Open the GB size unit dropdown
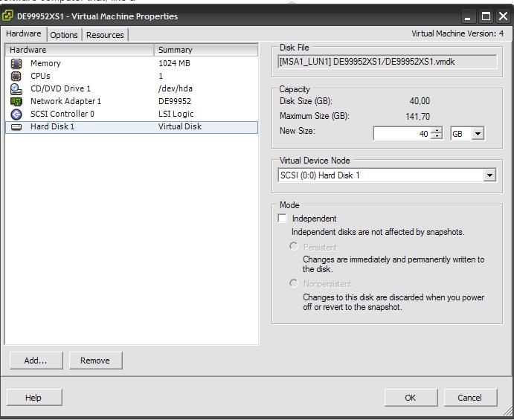This screenshot has height=420, width=514. pos(477,134)
